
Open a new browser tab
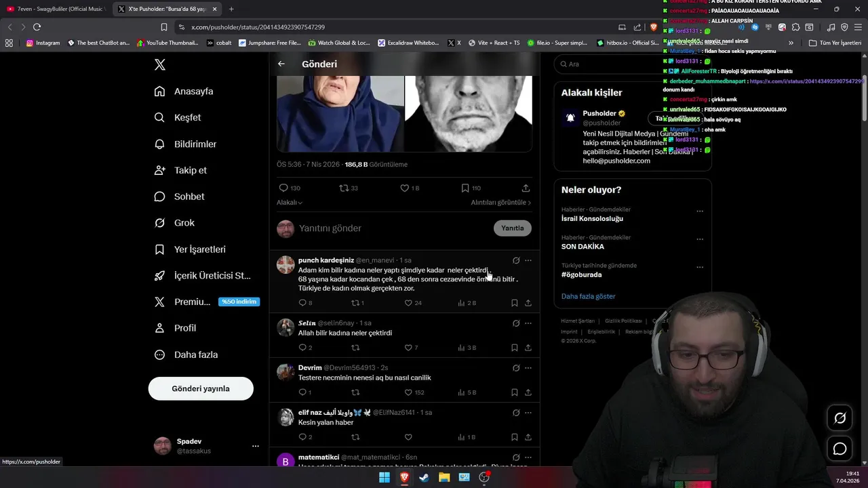[231, 9]
